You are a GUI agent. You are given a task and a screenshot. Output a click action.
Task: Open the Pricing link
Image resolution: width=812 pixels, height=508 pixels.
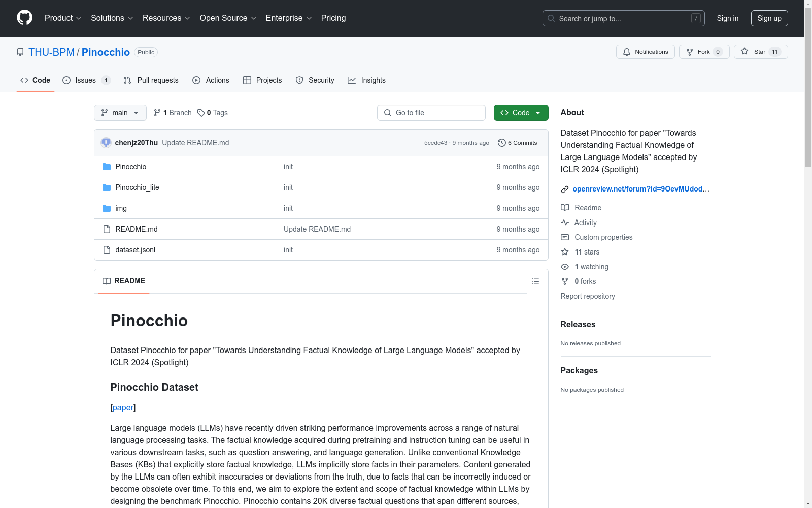tap(333, 18)
